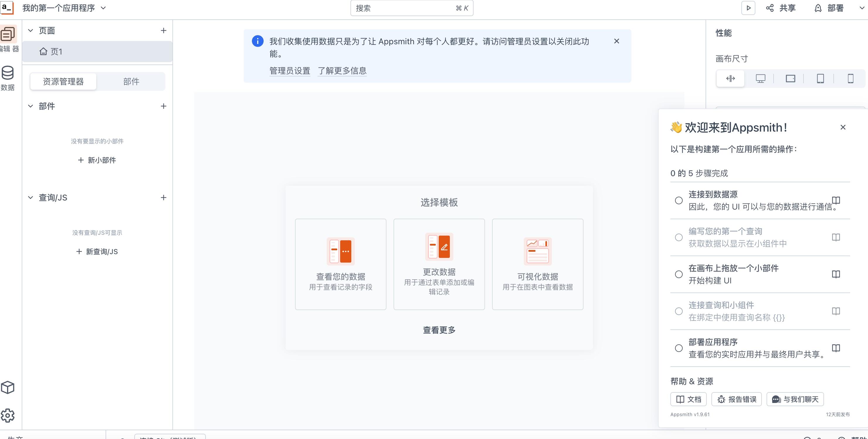Screen dimensions: 868x439
Task: Select the 连接查询和小组件 step radio
Action: pyautogui.click(x=679, y=311)
